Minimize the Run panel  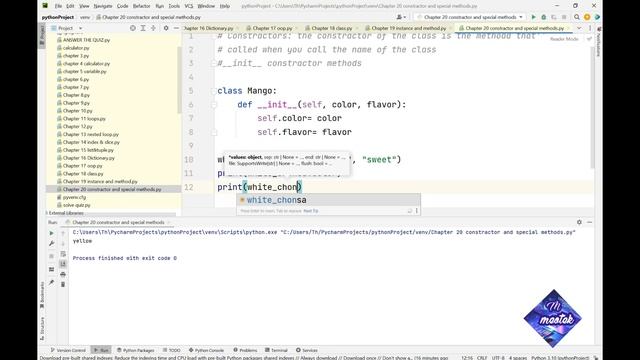click(589, 222)
